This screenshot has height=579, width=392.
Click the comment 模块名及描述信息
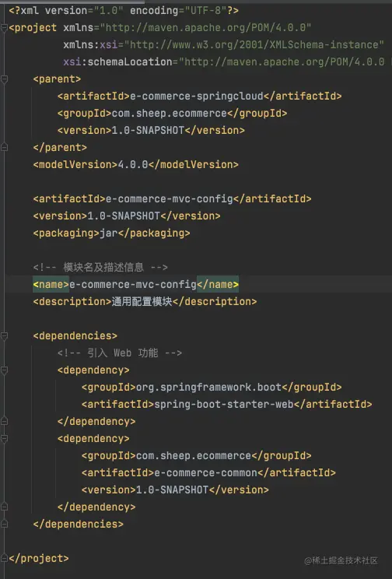(100, 267)
